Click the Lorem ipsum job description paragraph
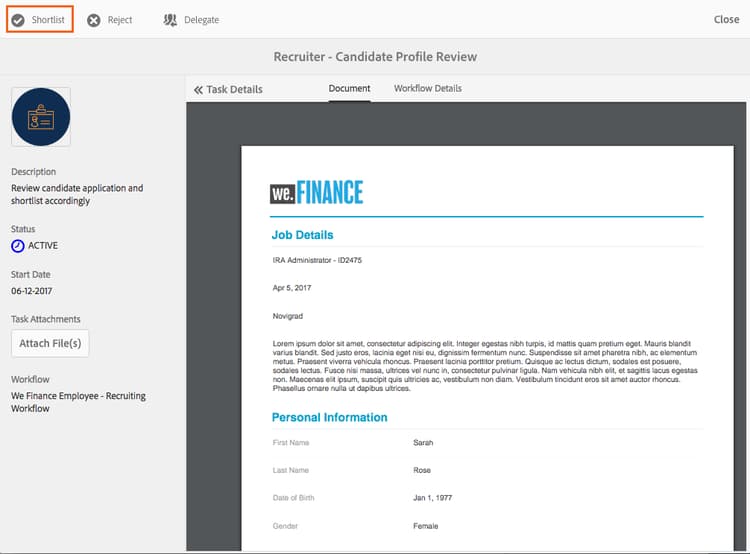This screenshot has height=554, width=750. [485, 366]
